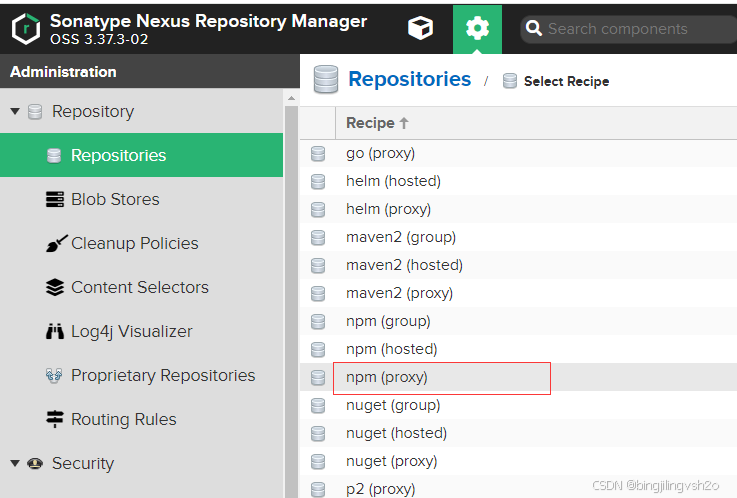Open Content Selectors in the sidebar
Screen dimensions: 737x498
point(140,287)
